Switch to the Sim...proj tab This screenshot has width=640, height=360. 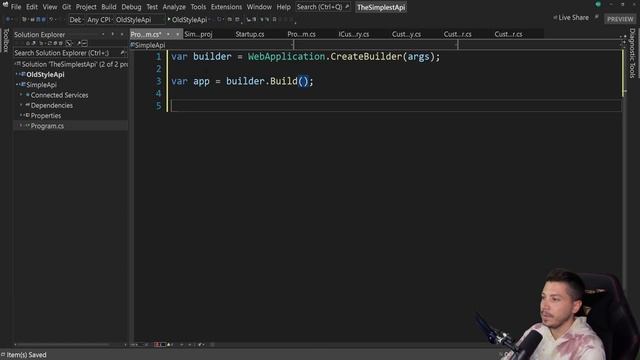click(x=198, y=34)
